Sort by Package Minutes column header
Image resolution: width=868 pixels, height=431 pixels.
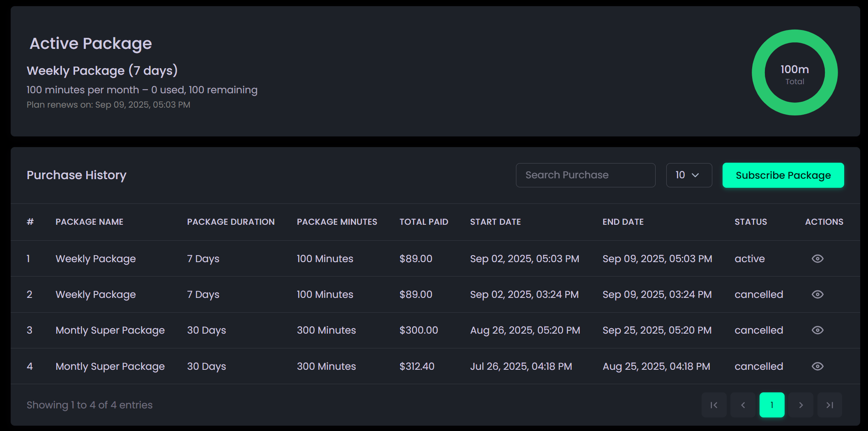[337, 222]
